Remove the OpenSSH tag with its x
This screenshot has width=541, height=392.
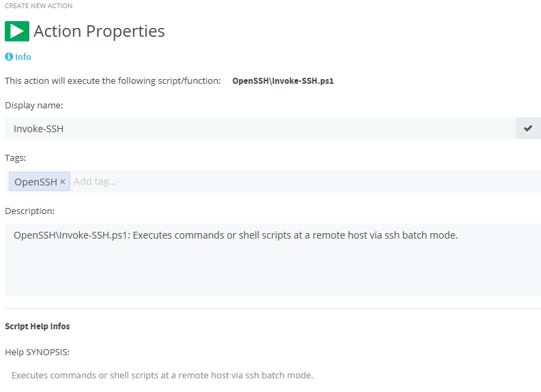[63, 182]
